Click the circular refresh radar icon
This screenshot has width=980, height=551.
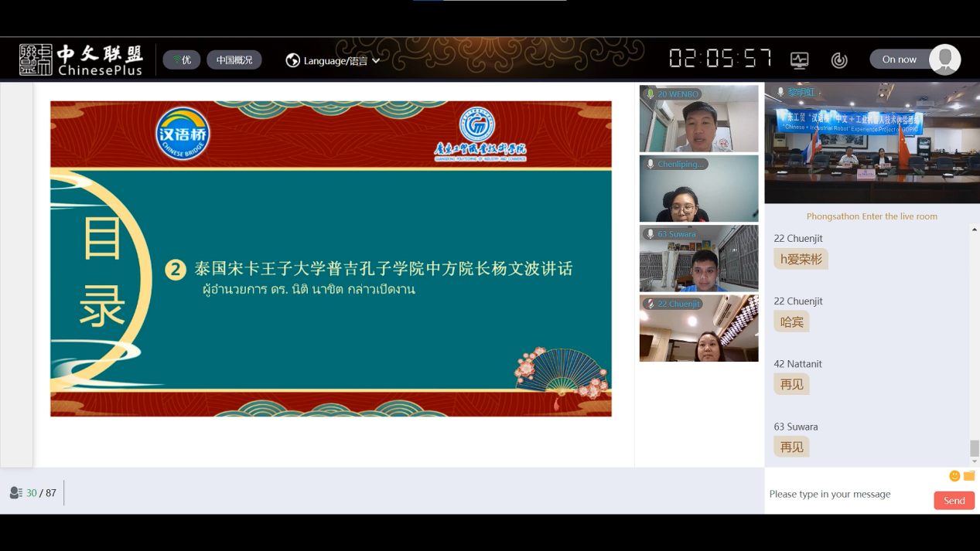coord(839,60)
